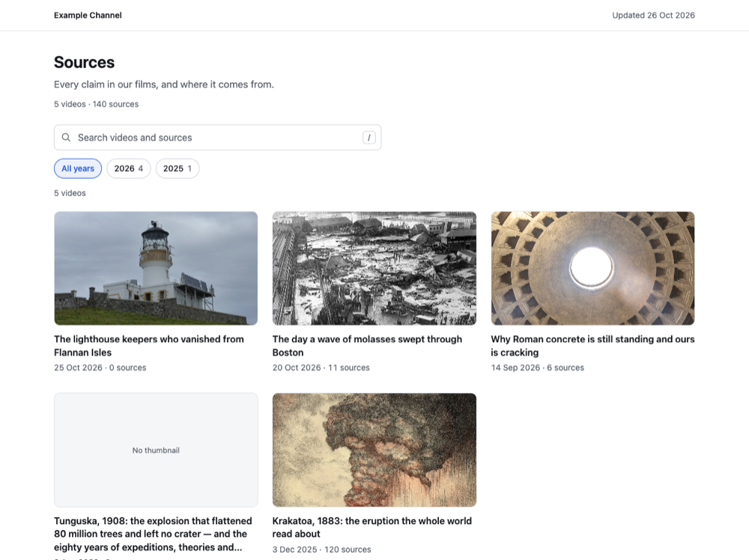Open the Boston molasses flood thumbnail
Image resolution: width=749 pixels, height=560 pixels.
click(x=374, y=268)
